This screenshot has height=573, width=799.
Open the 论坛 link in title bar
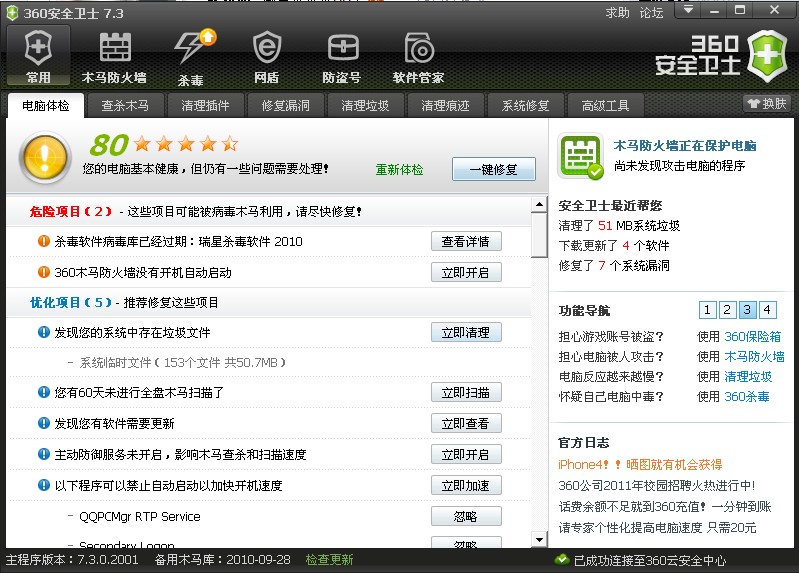pos(652,13)
